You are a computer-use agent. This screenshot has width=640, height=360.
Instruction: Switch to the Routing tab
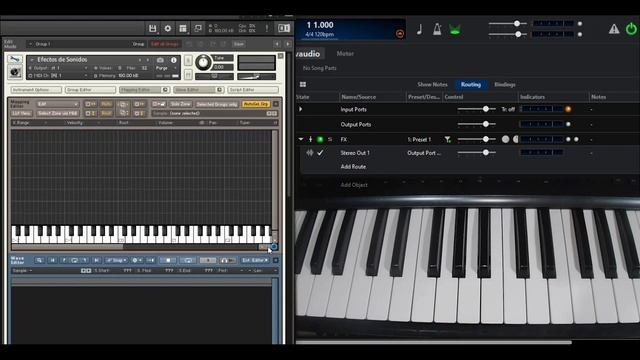471,84
